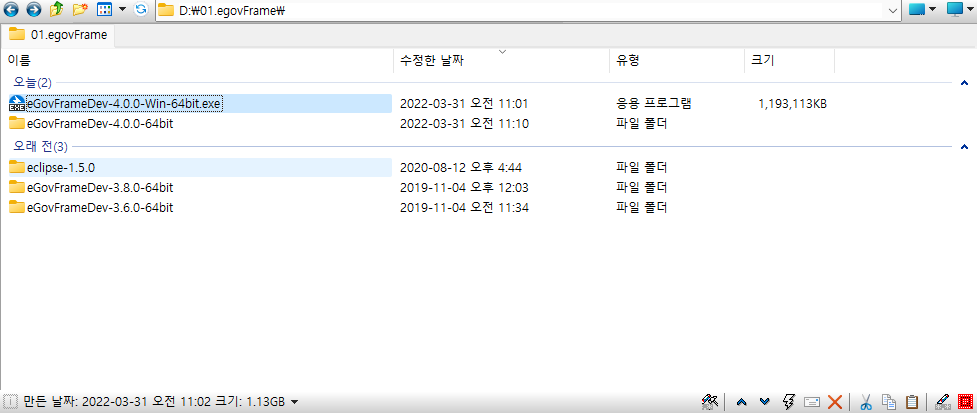
Task: Click the blue up chevron icon
Action: point(741,401)
